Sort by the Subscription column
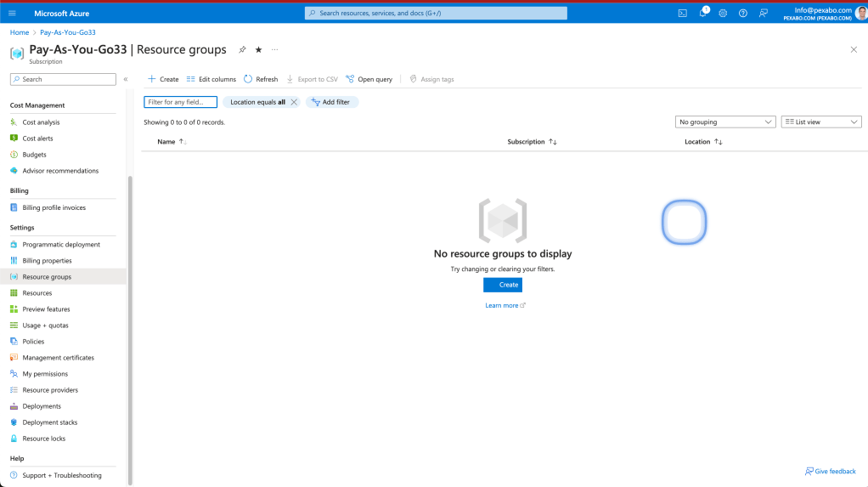The width and height of the screenshot is (868, 487). [532, 142]
